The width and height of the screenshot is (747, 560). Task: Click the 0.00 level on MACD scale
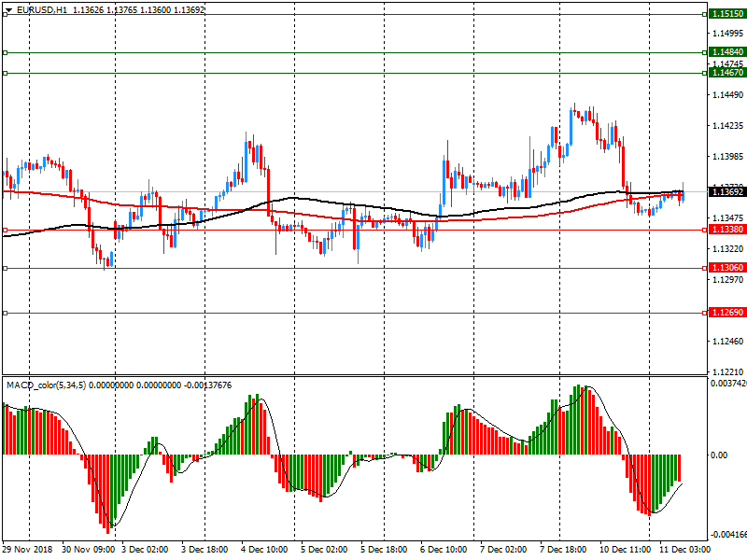point(719,455)
